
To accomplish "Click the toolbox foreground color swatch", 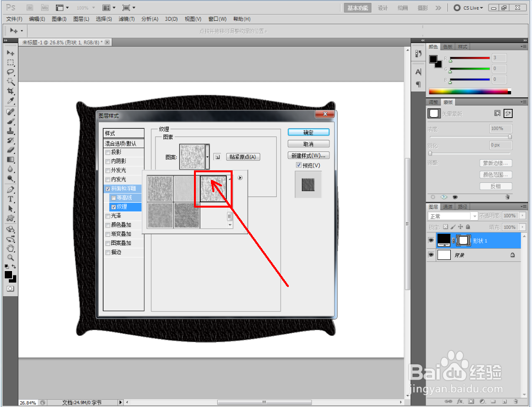I will 9,274.
